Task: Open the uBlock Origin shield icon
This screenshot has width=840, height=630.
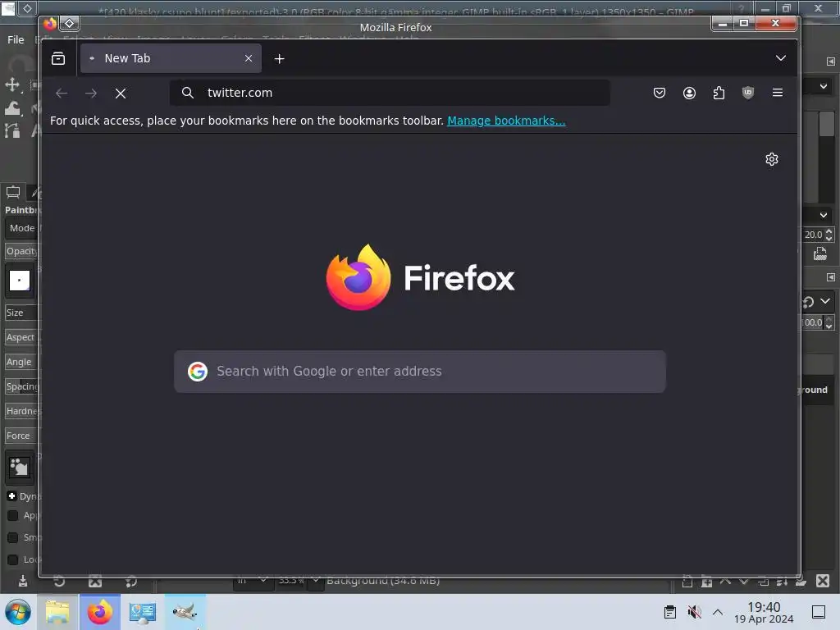Action: point(748,93)
